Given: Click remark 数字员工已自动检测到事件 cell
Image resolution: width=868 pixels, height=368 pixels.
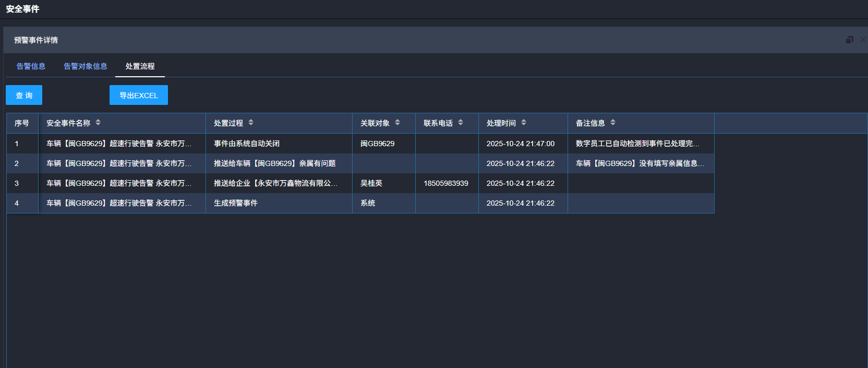Looking at the screenshot, I should [637, 144].
